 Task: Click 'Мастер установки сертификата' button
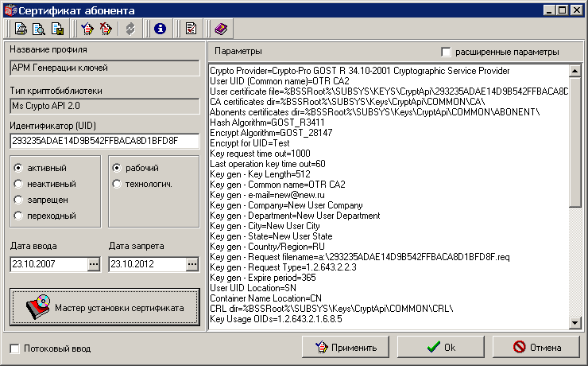(x=105, y=307)
